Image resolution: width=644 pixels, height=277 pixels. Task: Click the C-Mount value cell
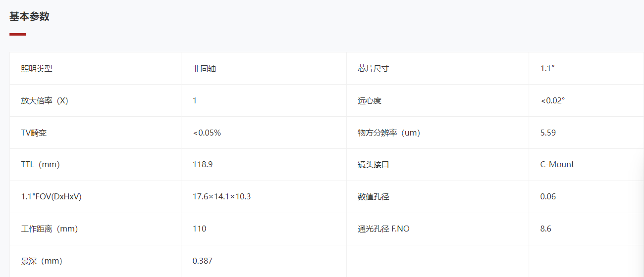[x=587, y=165]
